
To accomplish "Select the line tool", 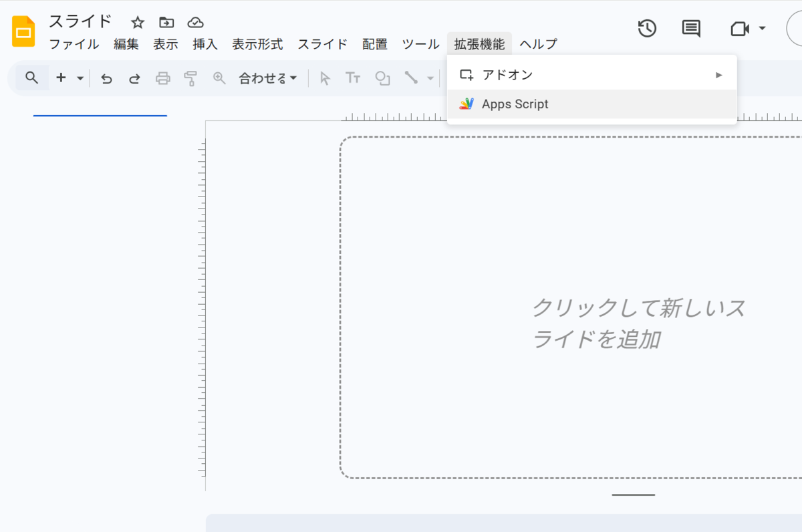I will (x=411, y=78).
